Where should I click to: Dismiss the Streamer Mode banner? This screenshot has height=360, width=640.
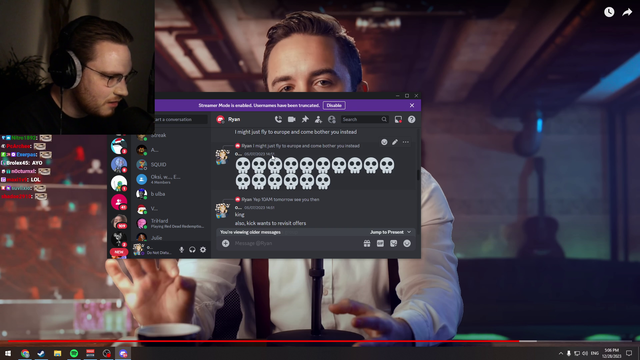[x=412, y=105]
